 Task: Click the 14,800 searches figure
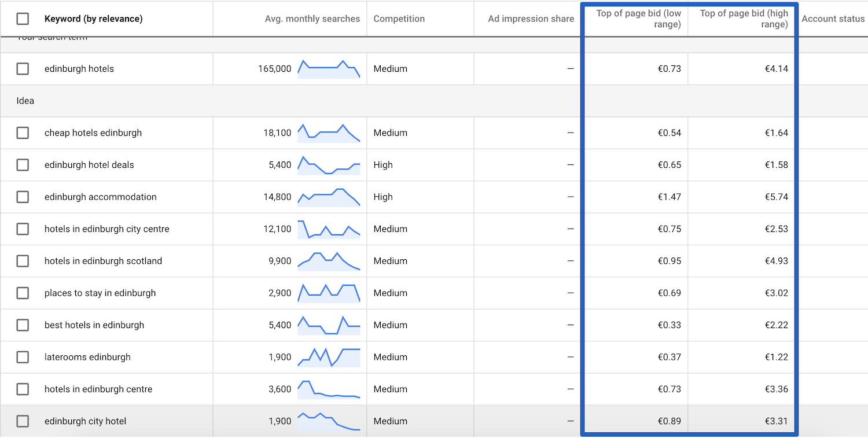278,197
